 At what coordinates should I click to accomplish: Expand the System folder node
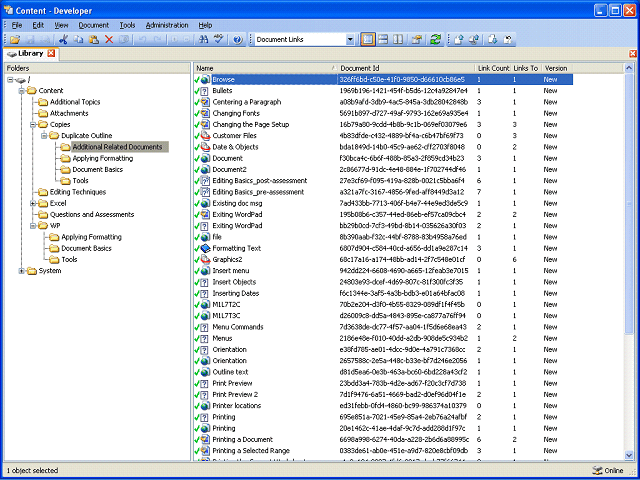click(22, 271)
